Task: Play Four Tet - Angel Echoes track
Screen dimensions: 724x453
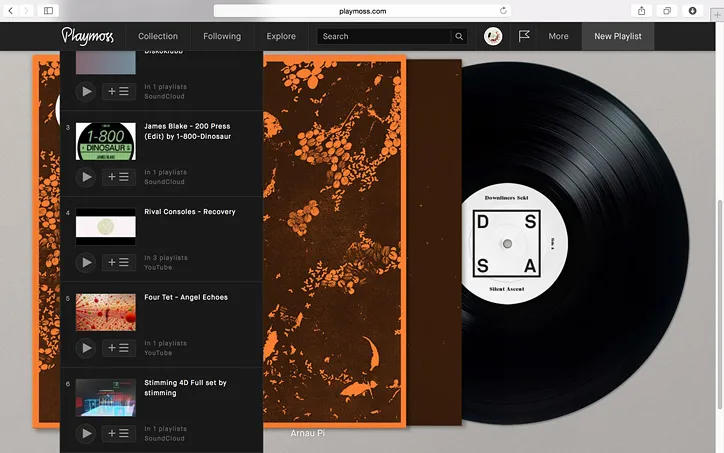Action: pos(86,348)
